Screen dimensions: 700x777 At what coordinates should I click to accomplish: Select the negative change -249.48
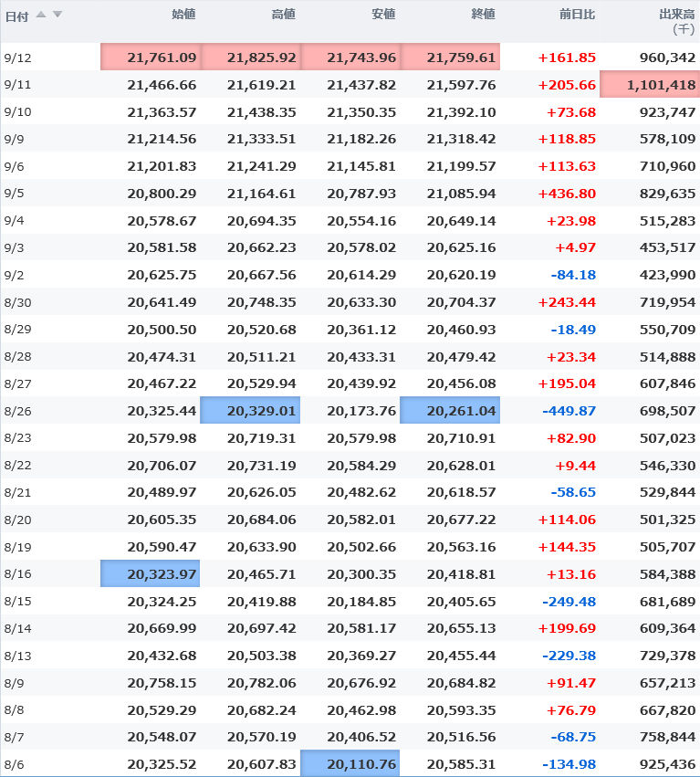click(569, 602)
